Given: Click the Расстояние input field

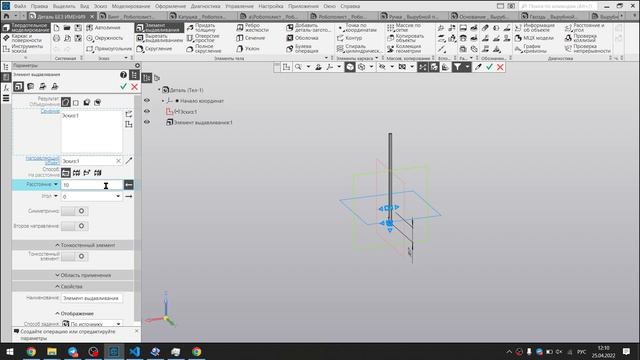Looking at the screenshot, I should coord(91,185).
